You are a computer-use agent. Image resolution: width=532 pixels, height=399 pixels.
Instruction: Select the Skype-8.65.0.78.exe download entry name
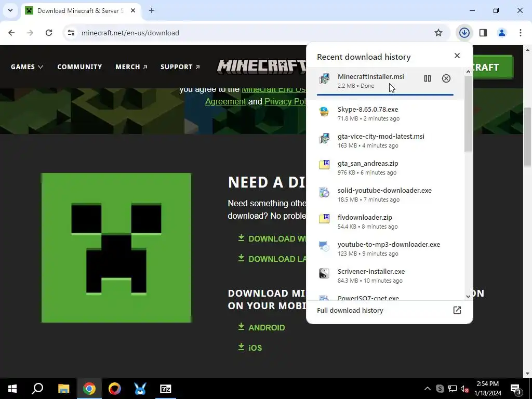point(368,109)
